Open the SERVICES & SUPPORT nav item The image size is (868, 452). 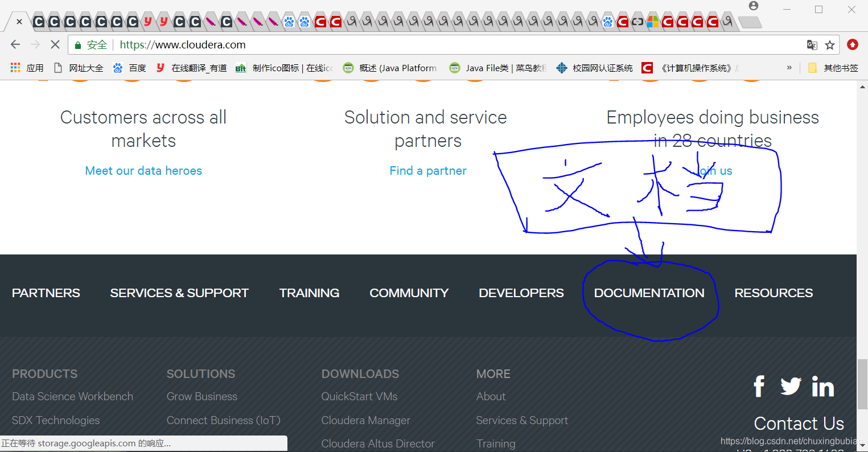point(179,293)
